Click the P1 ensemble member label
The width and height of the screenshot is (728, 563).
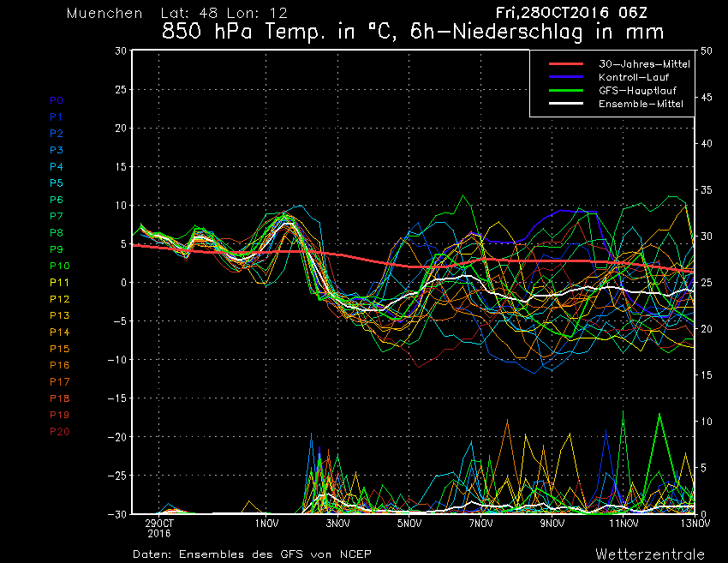tap(56, 117)
